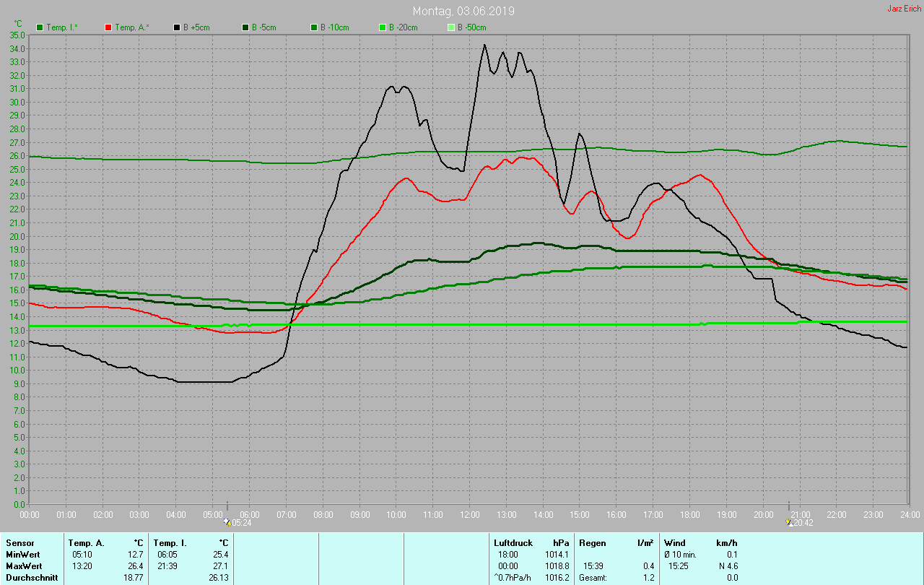Select the 'B -5cm' legend label
Viewport: 924px width, 585px height.
click(264, 27)
